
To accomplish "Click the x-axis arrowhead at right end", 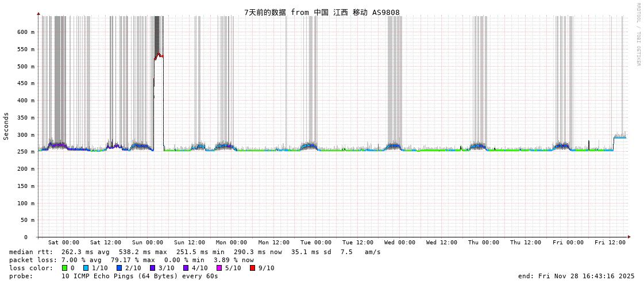I will (629, 237).
